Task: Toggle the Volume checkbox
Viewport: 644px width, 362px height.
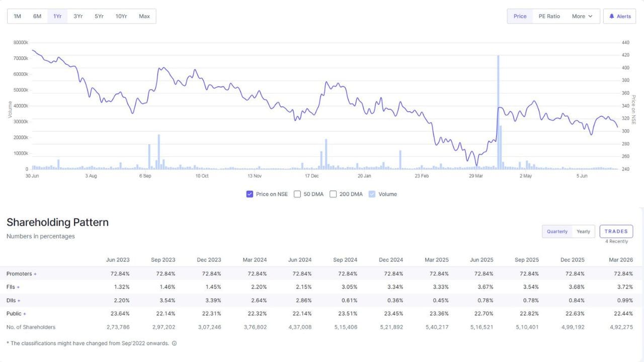Action: point(372,194)
